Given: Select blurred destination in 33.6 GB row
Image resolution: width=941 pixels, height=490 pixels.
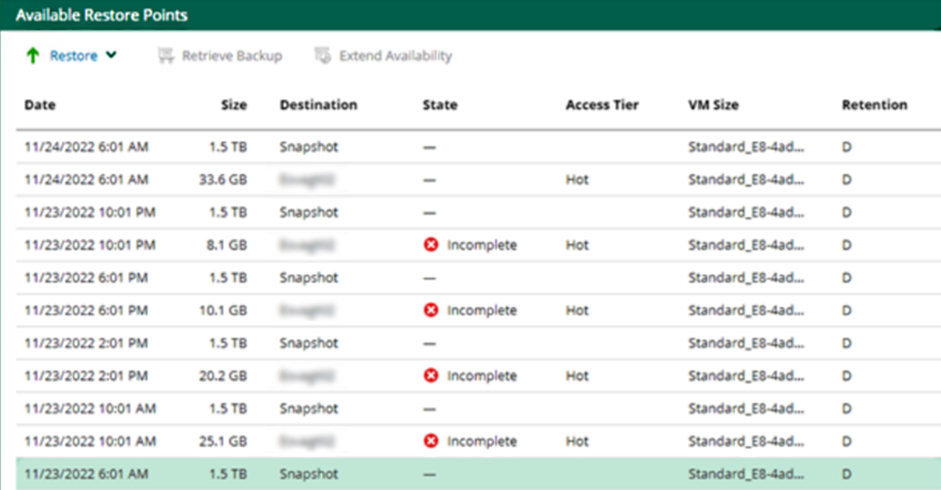Looking at the screenshot, I should 307,180.
